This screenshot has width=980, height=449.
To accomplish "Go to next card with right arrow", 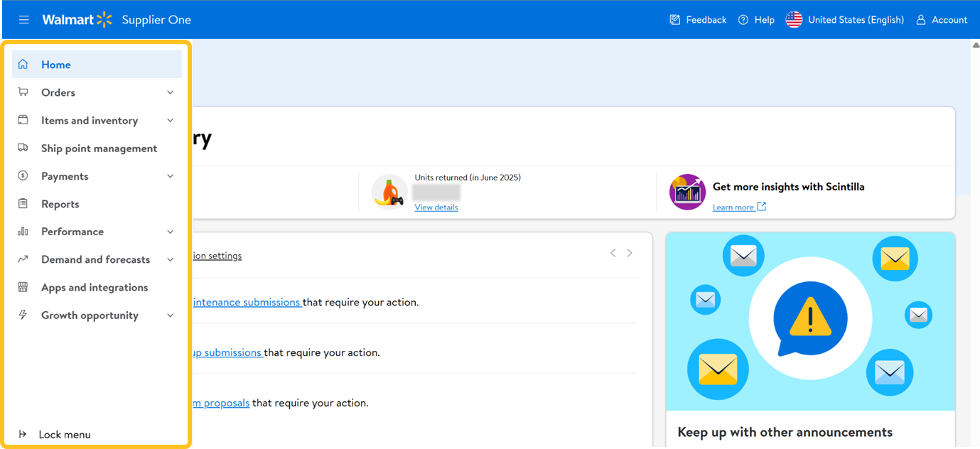I will tap(630, 253).
